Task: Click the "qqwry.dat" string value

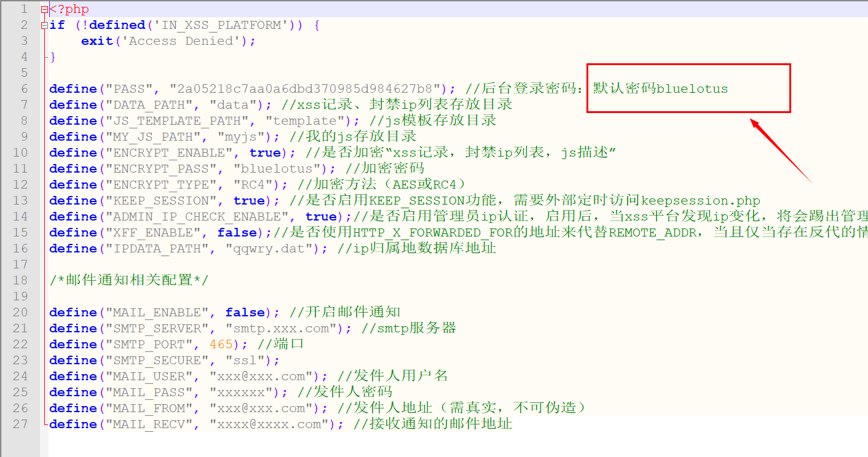Action: (x=270, y=249)
